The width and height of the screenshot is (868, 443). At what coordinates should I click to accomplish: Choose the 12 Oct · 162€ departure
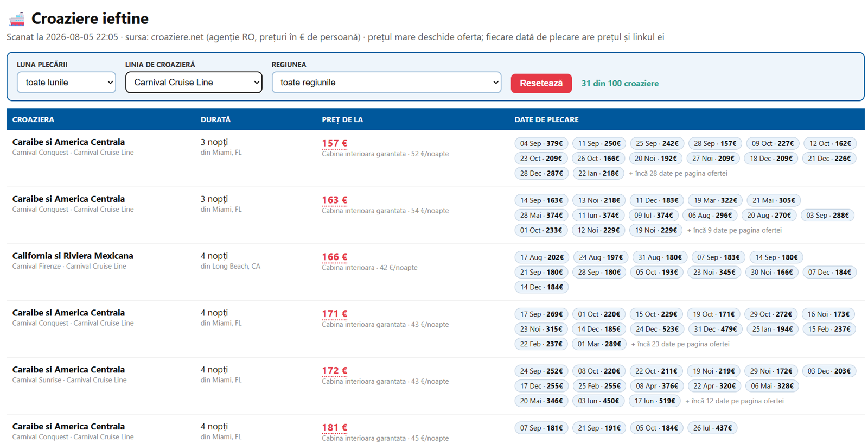pos(830,143)
